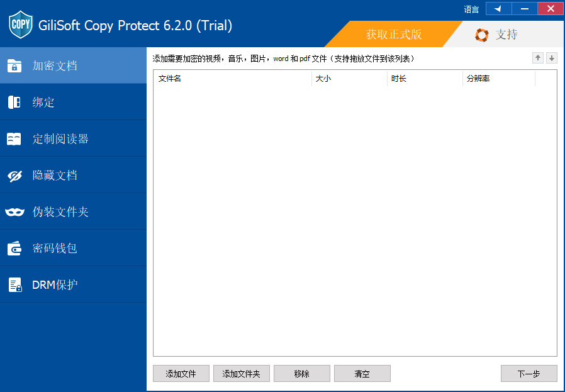Minimize the GiliSoft window

[525, 9]
